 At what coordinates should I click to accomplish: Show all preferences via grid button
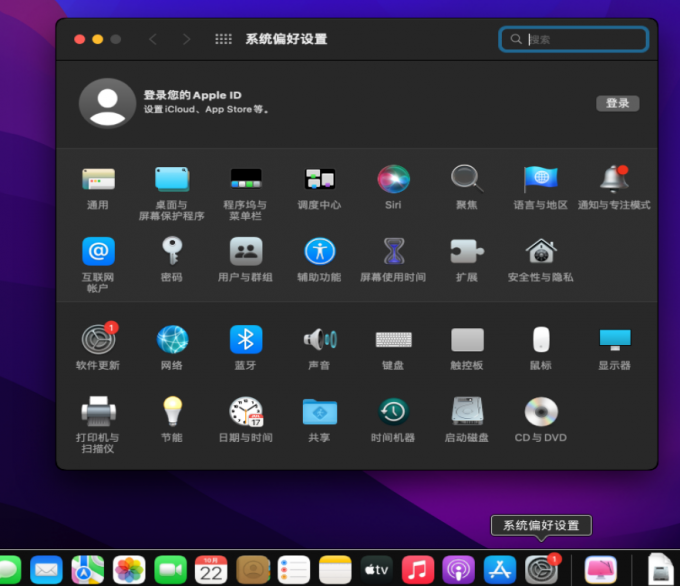coord(223,39)
